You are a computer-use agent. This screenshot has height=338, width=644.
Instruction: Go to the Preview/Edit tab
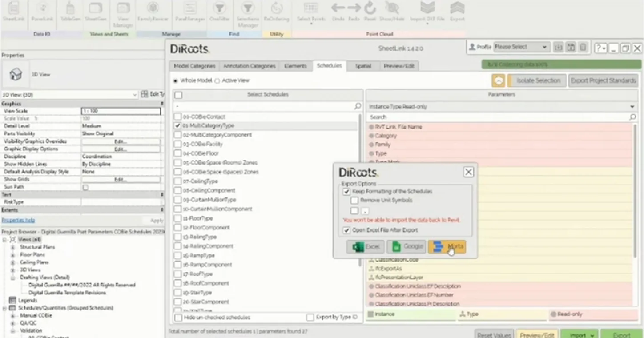coord(399,66)
